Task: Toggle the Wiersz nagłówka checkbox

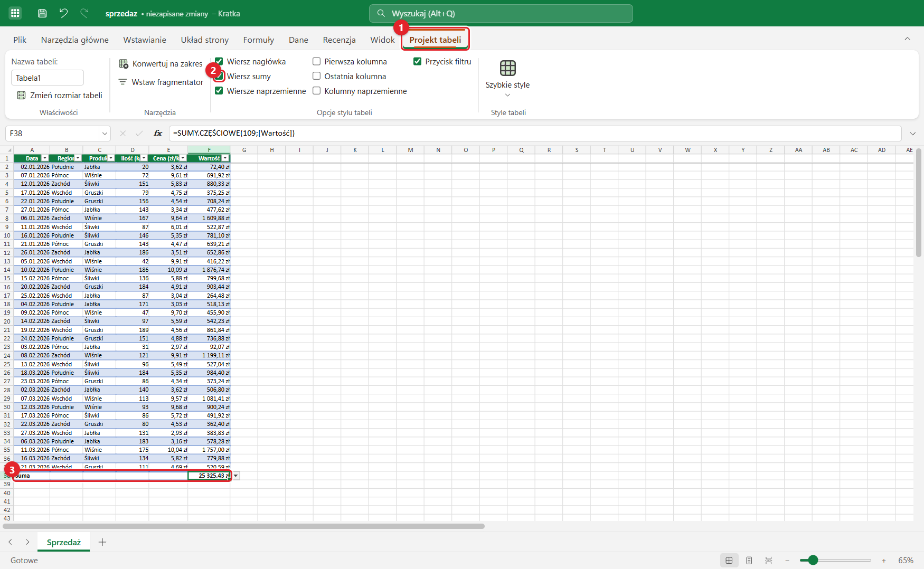Action: tap(219, 61)
